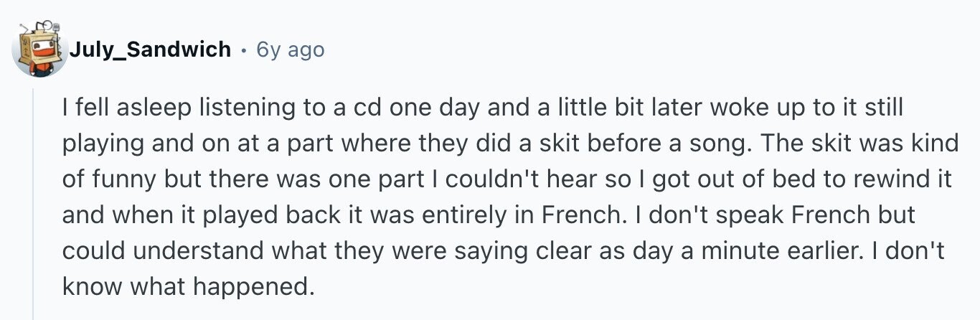Visit the July_Sandwich user profile link

click(150, 50)
